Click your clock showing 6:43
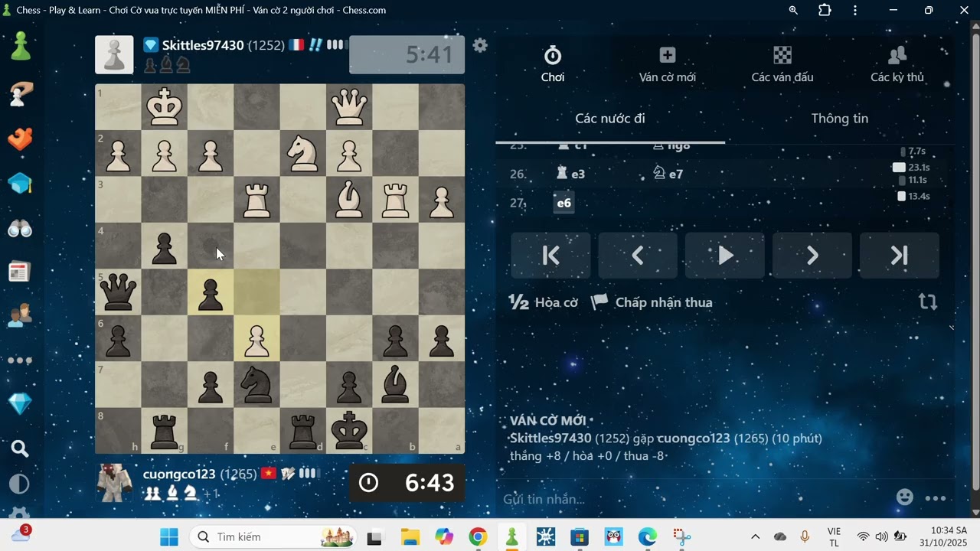980x551 pixels. 407,483
